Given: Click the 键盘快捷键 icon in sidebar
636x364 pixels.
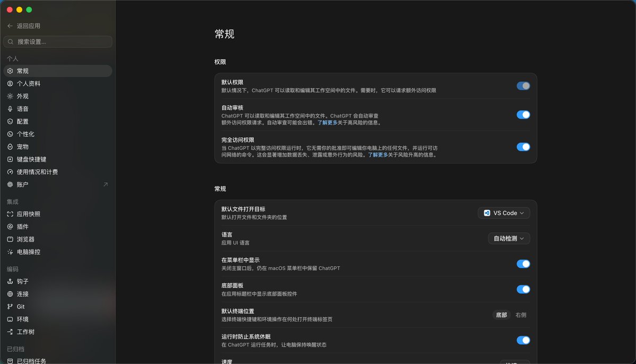Looking at the screenshot, I should (x=10, y=159).
